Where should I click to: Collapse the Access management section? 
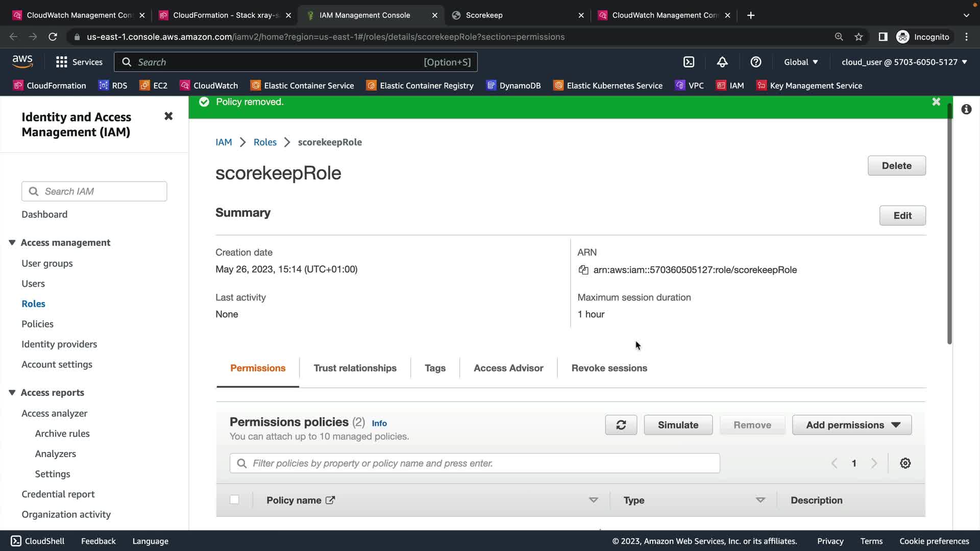(12, 243)
